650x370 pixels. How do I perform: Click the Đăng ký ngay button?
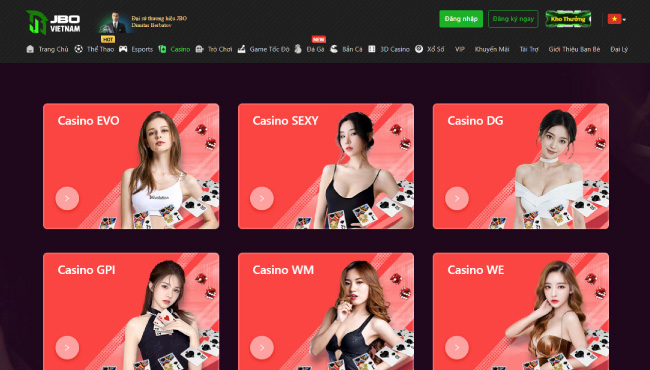pos(513,19)
